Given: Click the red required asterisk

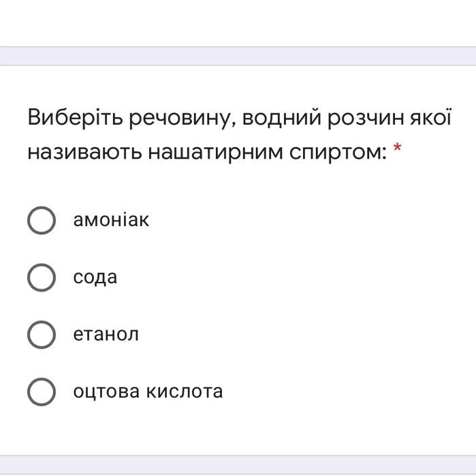Looking at the screenshot, I should pos(398,151).
